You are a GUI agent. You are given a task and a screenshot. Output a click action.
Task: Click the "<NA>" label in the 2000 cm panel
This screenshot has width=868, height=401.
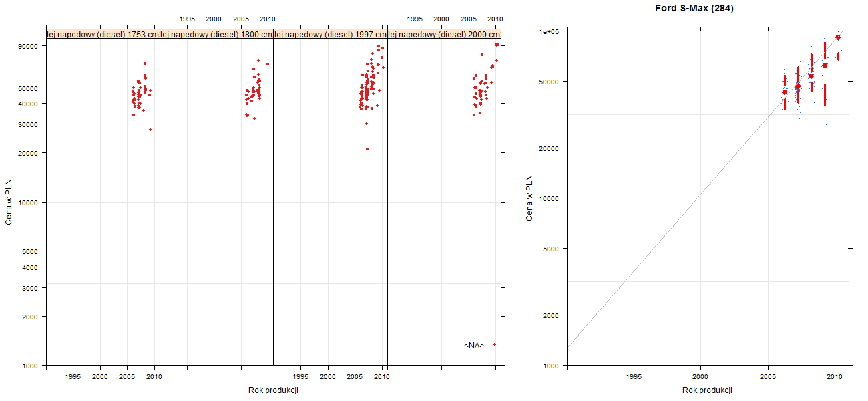(x=474, y=345)
